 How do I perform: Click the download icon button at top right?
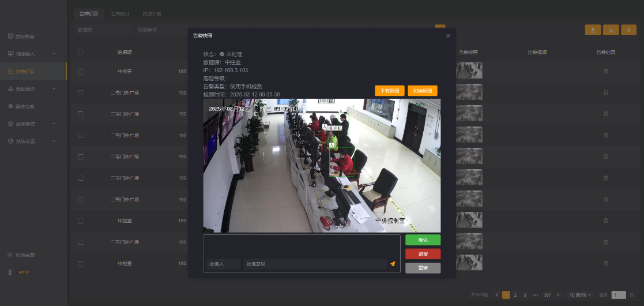pos(593,30)
